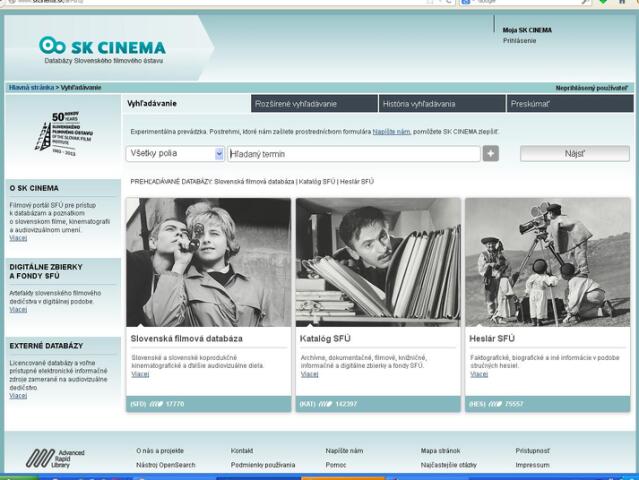Image resolution: width=639 pixels, height=480 pixels.
Task: Open the Kontakt footer link
Action: (x=242, y=451)
